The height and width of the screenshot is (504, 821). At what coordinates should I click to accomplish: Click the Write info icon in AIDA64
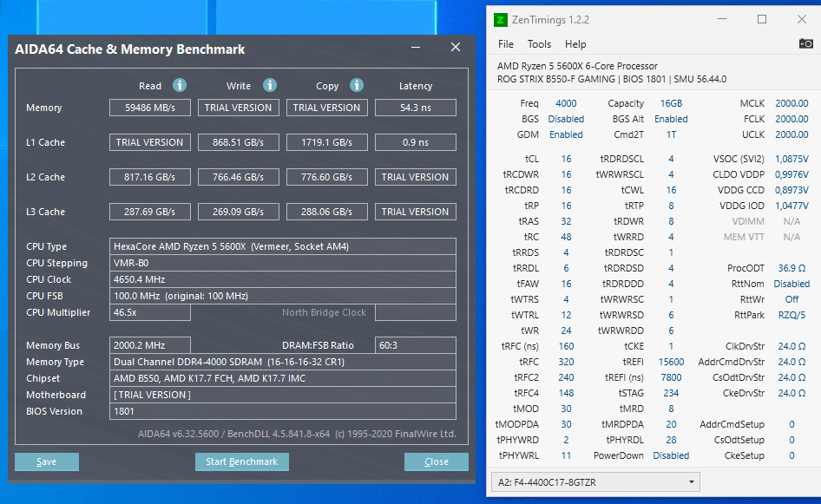tap(270, 85)
